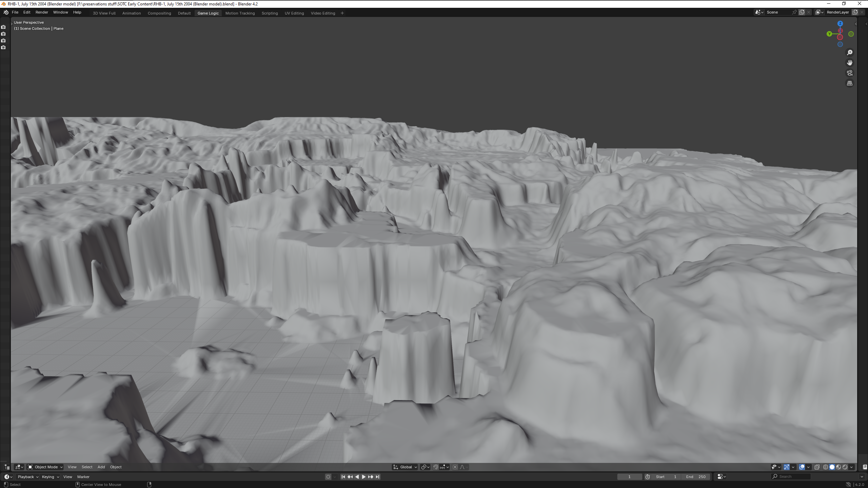868x488 pixels.
Task: Open the Render menu
Action: 42,12
